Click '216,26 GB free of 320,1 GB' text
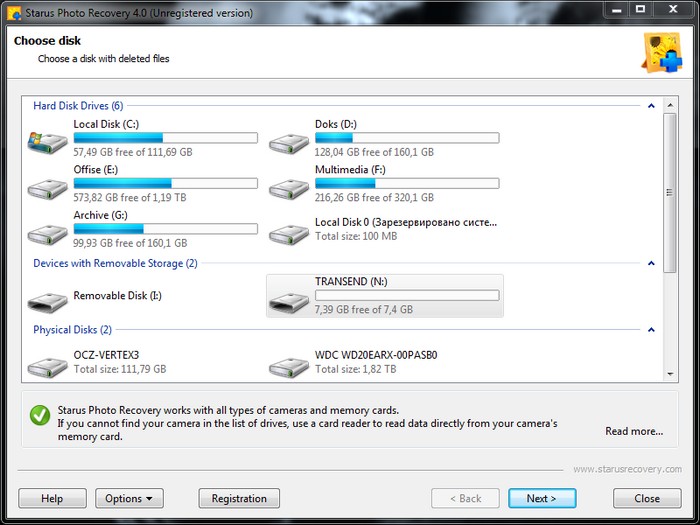 [x=374, y=197]
